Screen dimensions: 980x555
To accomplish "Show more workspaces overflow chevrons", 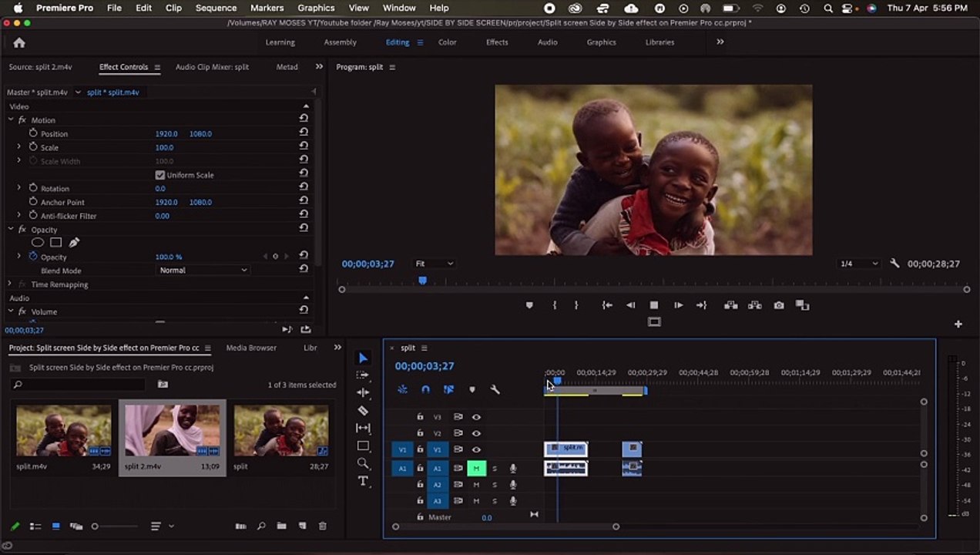I will pos(720,42).
